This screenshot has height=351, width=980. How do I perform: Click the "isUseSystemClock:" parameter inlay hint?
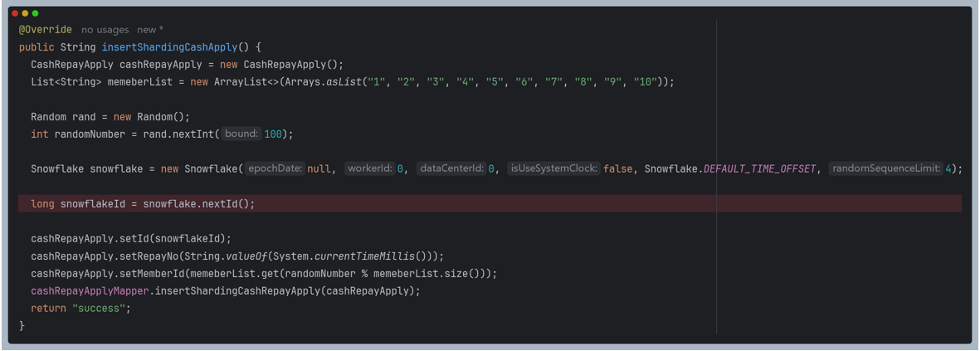[553, 168]
